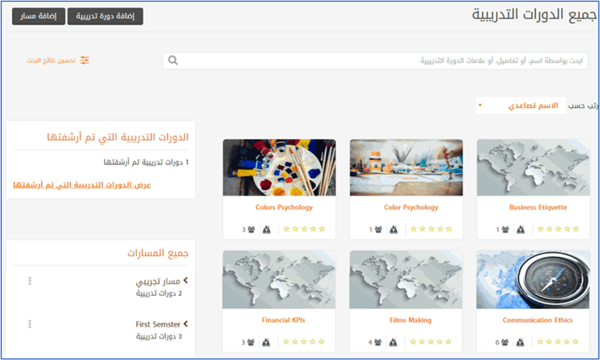Open عرض الدورات التدريبية التي تم أرشفتها link

point(82,185)
